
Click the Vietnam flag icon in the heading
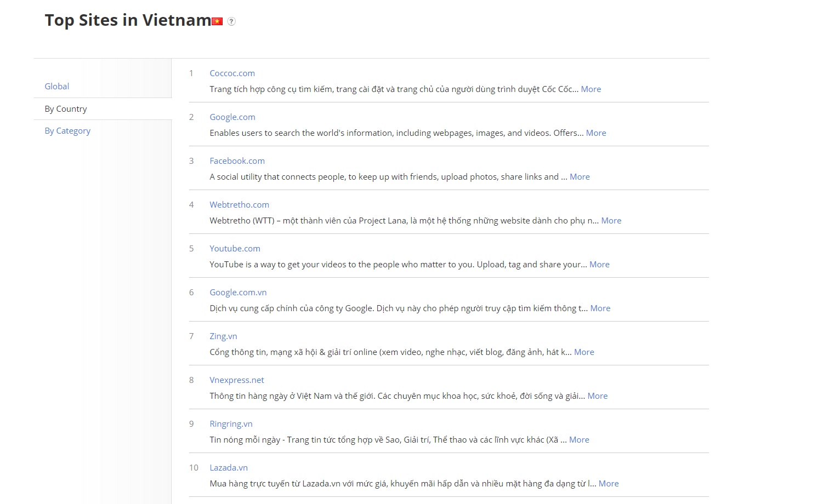[x=218, y=21]
